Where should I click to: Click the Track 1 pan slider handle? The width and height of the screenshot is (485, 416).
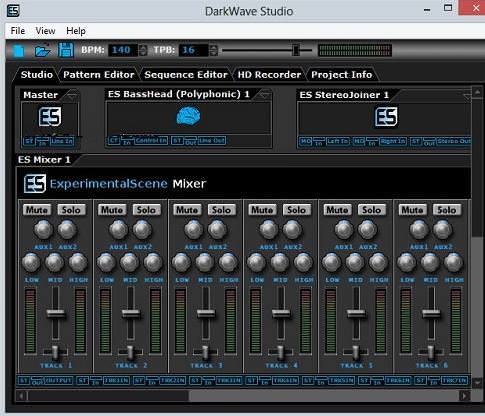click(x=55, y=352)
